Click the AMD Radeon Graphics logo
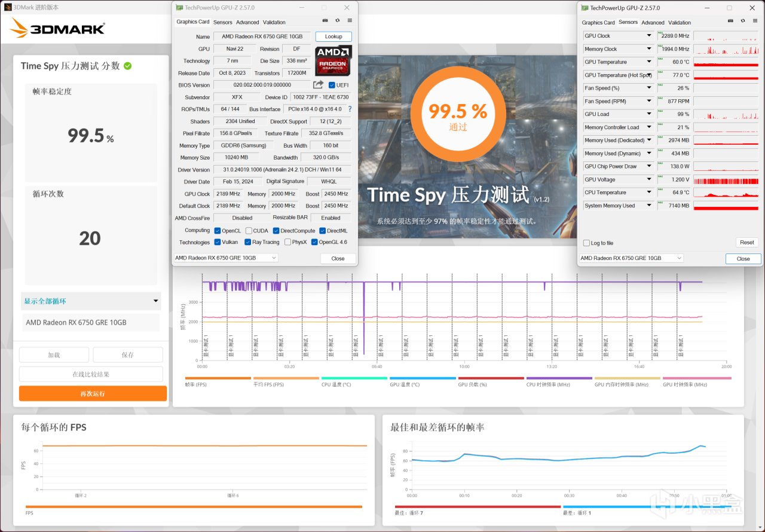This screenshot has width=765, height=532. point(333,60)
